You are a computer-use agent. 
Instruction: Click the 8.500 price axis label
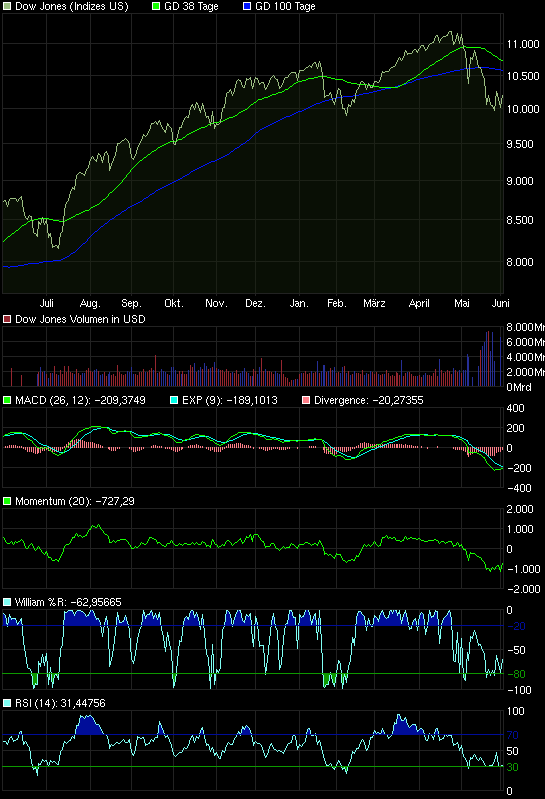pyautogui.click(x=520, y=220)
